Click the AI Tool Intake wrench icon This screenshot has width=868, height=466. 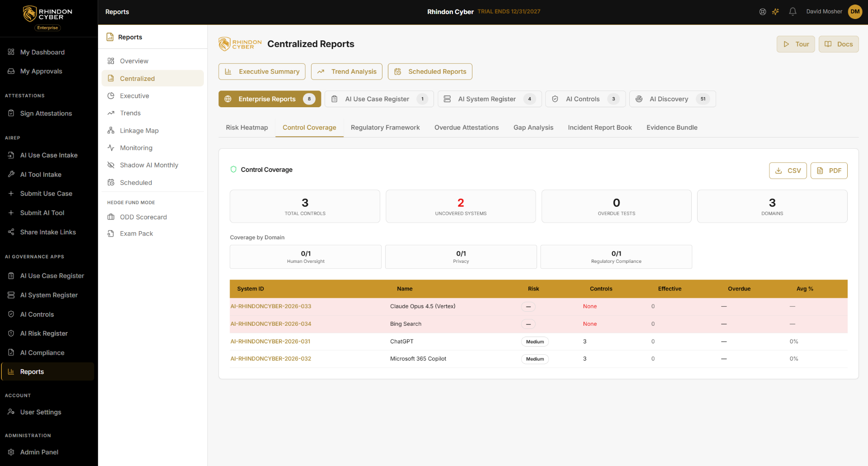tap(11, 174)
